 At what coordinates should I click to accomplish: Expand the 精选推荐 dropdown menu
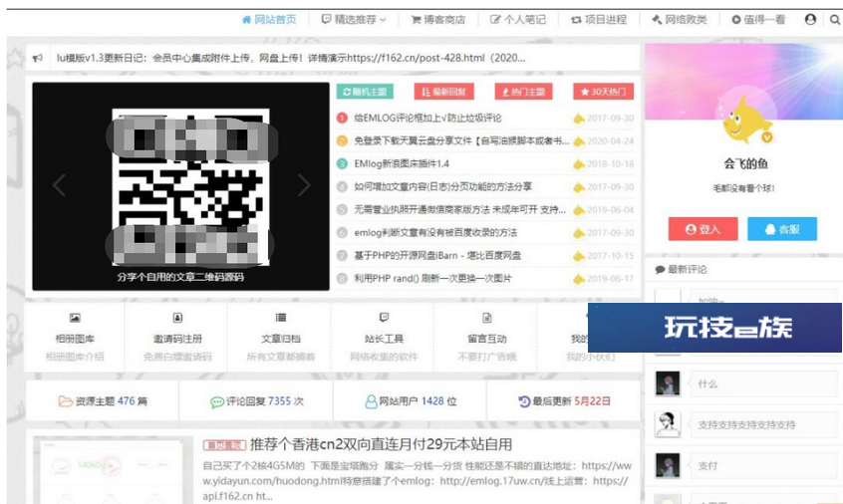354,19
